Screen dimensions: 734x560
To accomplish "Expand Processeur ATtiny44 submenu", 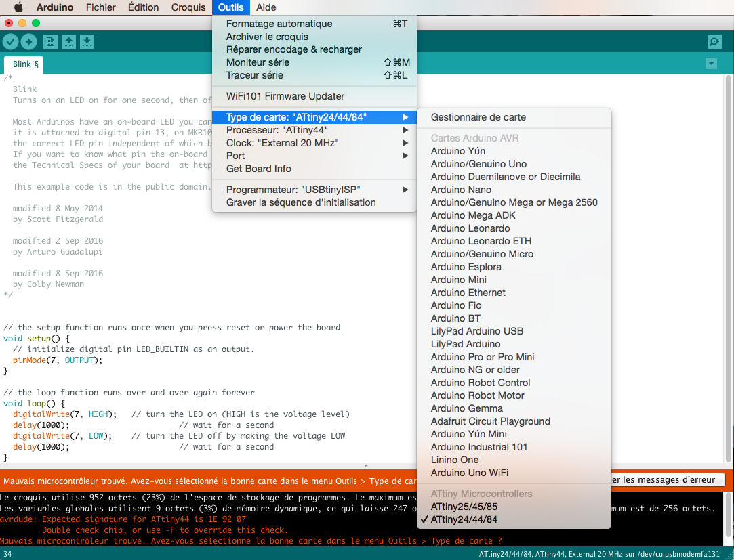I will pyautogui.click(x=314, y=130).
